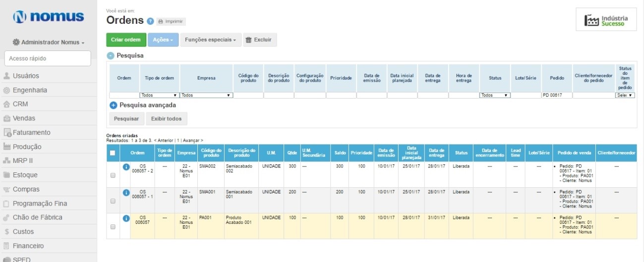This screenshot has height=262, width=644.
Task: Open the Produção menu in the sidebar
Action: pos(27,147)
